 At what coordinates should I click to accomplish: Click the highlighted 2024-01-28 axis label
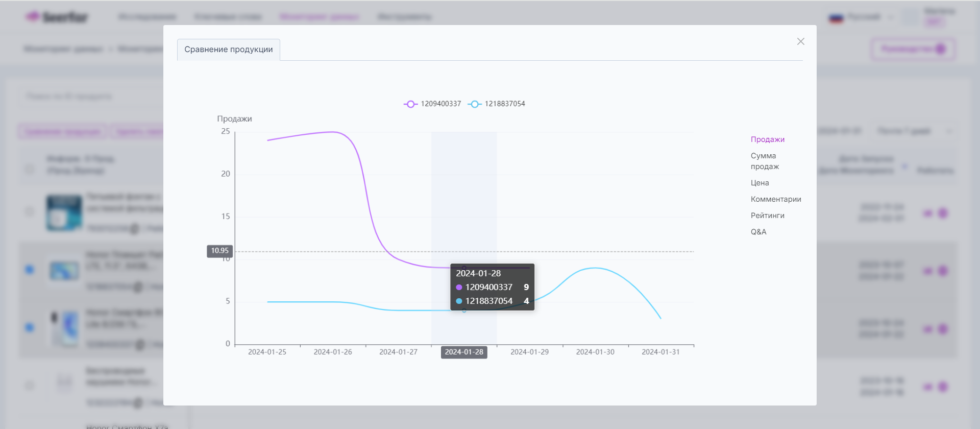[464, 352]
